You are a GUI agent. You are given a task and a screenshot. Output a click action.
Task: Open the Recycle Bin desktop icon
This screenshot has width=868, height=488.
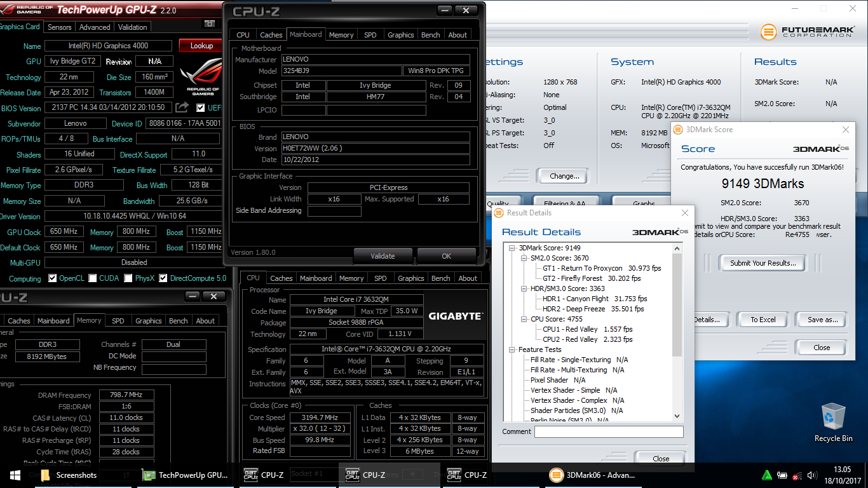tap(833, 422)
